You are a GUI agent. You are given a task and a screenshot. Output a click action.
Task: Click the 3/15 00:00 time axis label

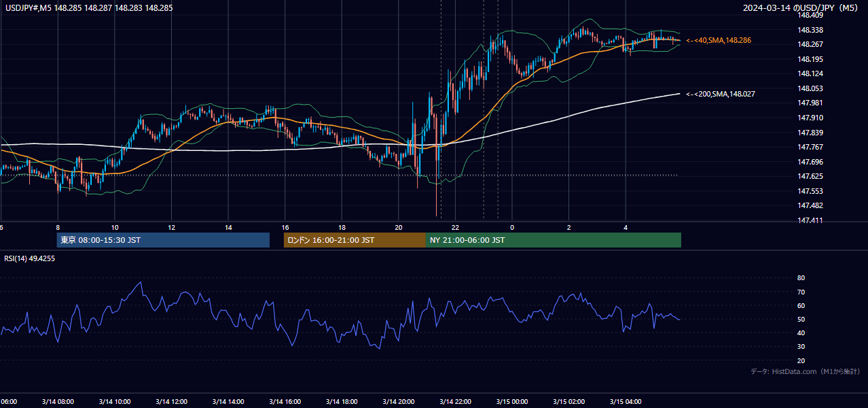pos(512,402)
